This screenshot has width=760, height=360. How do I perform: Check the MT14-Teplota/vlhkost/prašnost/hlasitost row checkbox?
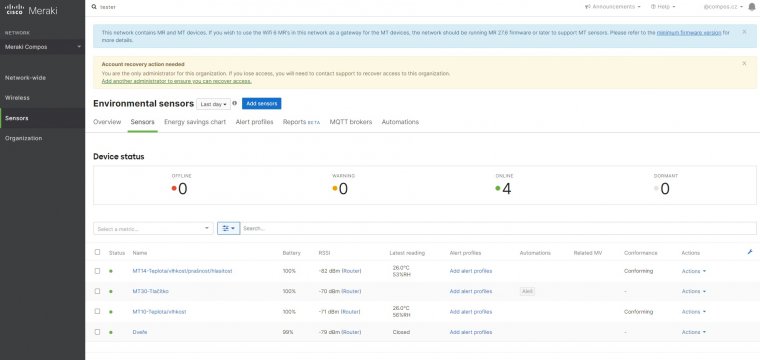[x=97, y=271]
